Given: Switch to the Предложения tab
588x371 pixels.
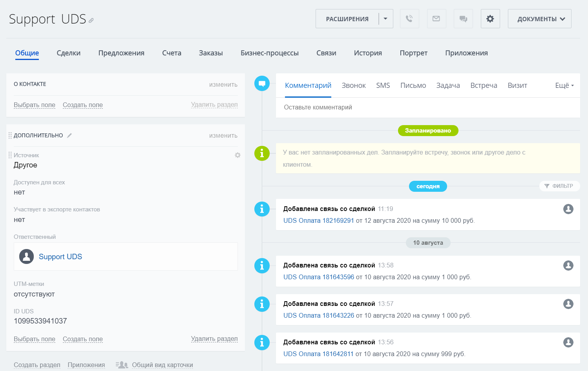Looking at the screenshot, I should [121, 53].
